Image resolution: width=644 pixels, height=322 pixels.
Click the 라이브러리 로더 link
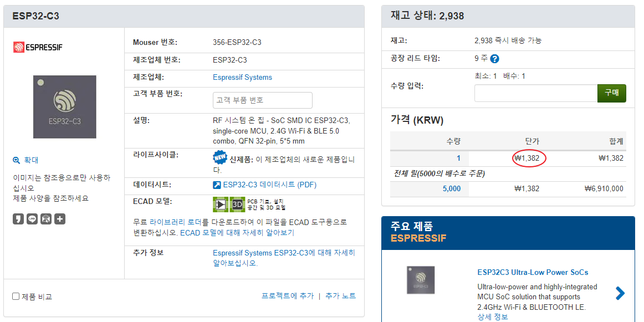tap(175, 222)
